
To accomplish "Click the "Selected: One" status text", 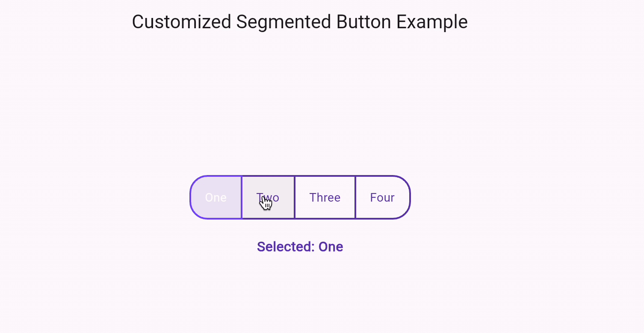I will (300, 247).
